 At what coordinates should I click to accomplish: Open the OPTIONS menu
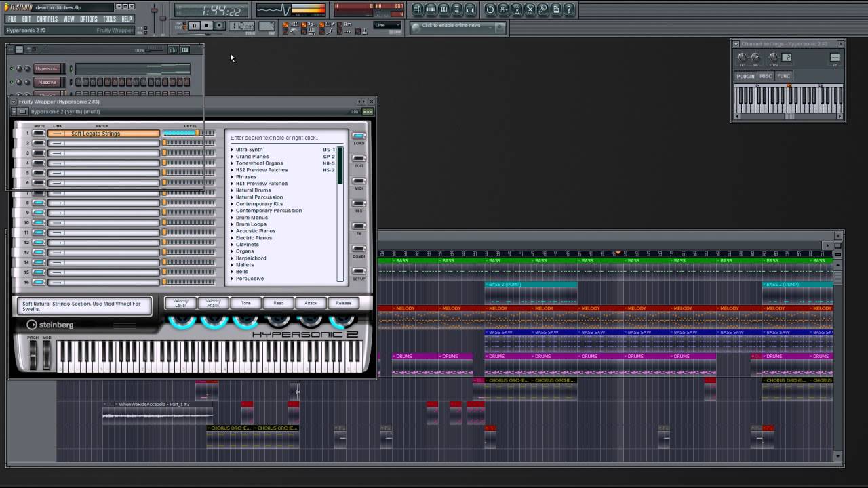coord(89,19)
